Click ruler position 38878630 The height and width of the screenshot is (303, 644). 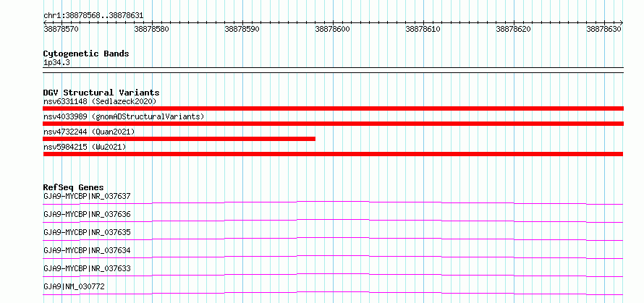pyautogui.click(x=603, y=29)
